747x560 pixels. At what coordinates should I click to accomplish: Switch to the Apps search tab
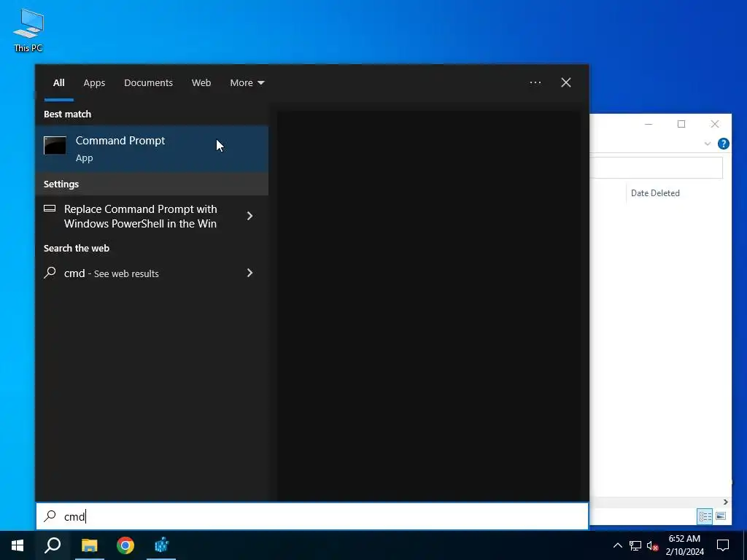pyautogui.click(x=94, y=83)
